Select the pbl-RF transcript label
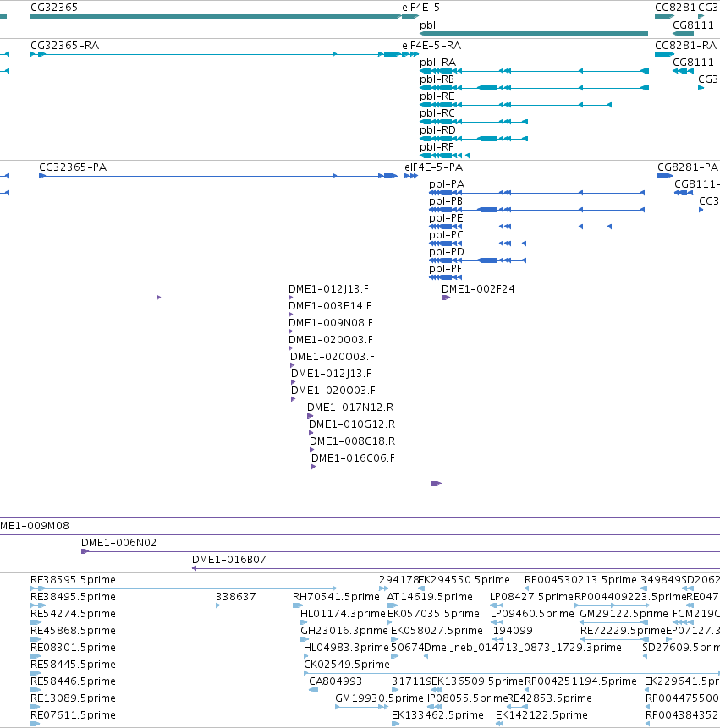 point(437,147)
